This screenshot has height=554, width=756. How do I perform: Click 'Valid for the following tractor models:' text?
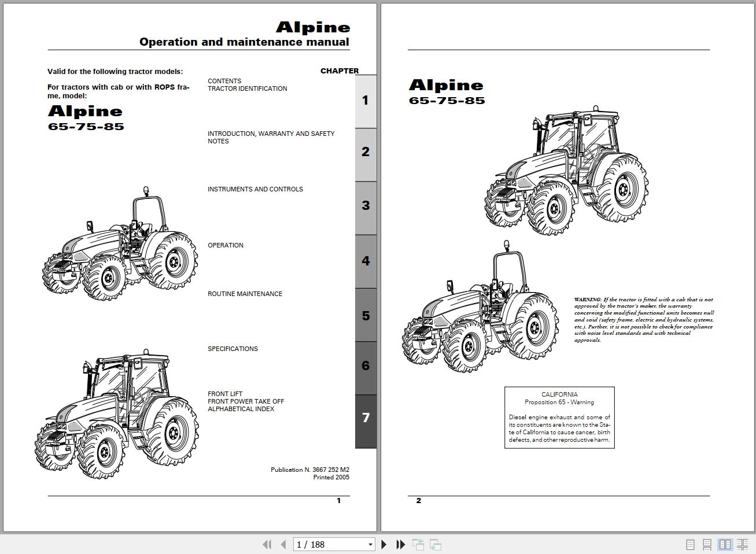[x=115, y=72]
